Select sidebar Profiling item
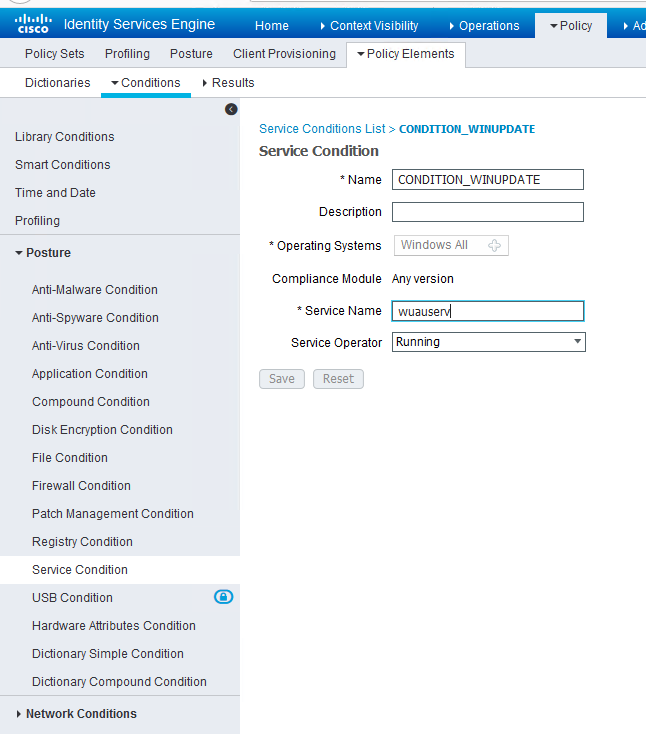Image resolution: width=646 pixels, height=734 pixels. [37, 221]
